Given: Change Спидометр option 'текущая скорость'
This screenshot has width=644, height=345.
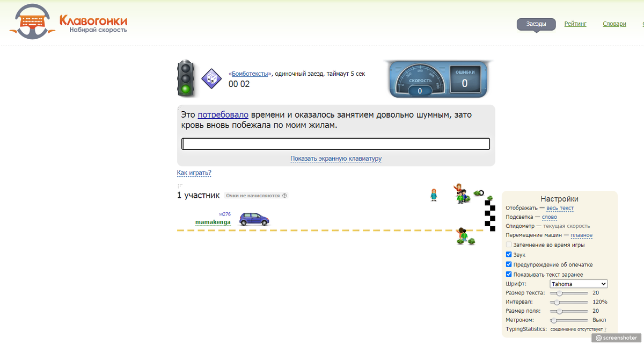Looking at the screenshot, I should 566,226.
